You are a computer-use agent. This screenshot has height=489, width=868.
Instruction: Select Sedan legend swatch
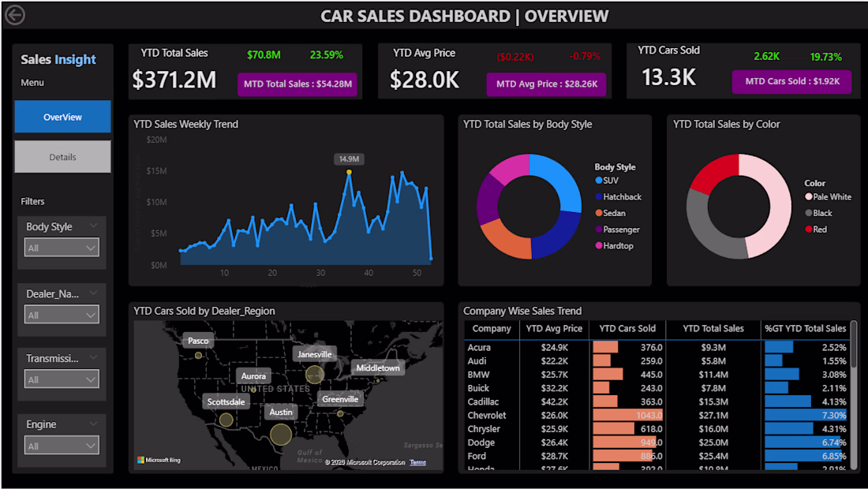coord(598,213)
